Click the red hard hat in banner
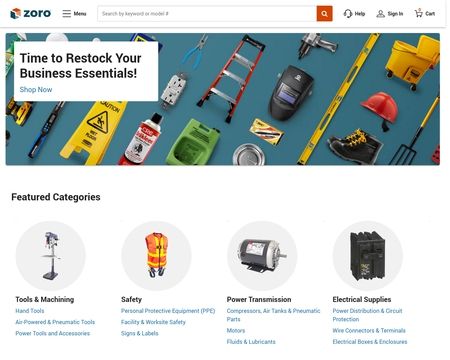 click(x=380, y=110)
